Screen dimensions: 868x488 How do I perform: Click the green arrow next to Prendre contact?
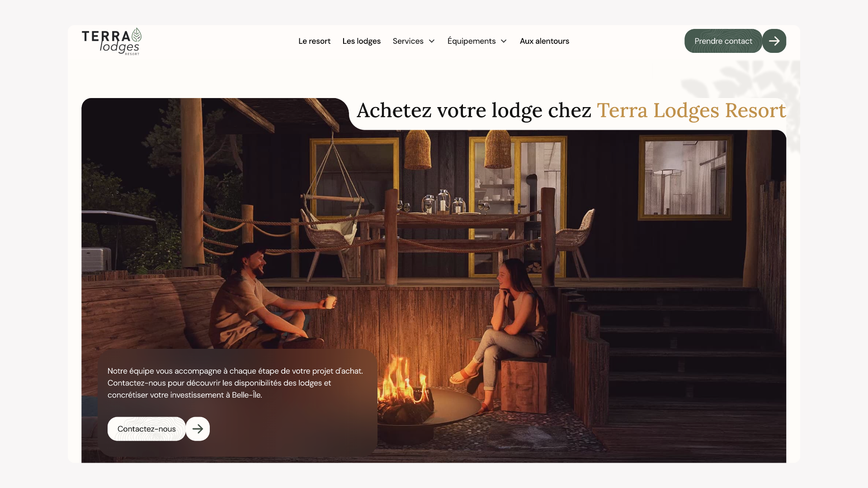774,41
